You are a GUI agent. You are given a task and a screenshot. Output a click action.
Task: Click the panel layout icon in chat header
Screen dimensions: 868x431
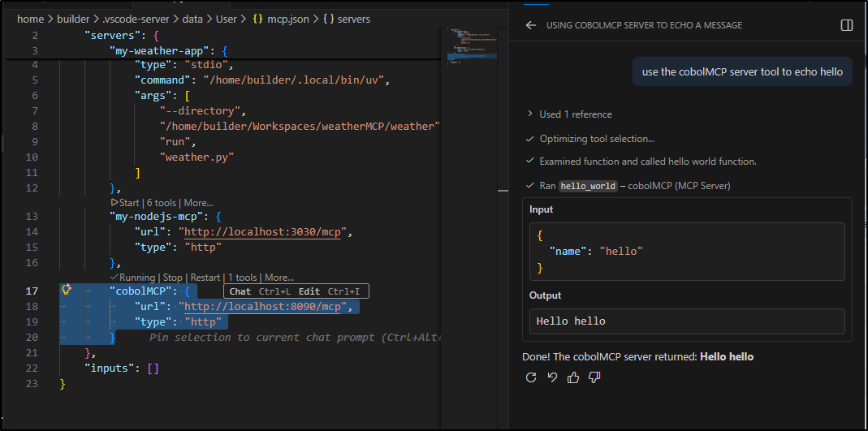[846, 25]
